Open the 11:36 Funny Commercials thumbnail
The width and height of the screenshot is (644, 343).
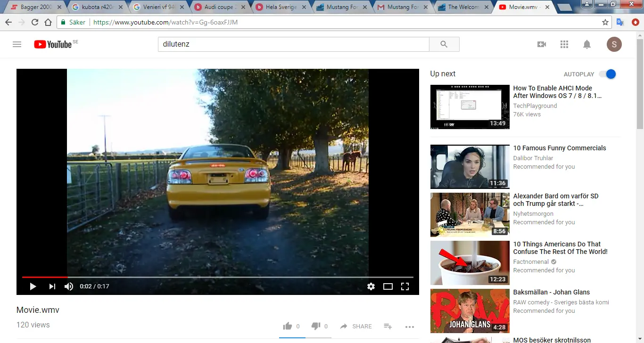pyautogui.click(x=470, y=167)
